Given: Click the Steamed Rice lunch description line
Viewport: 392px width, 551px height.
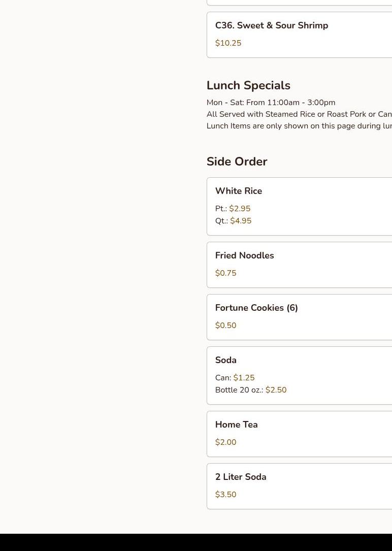Looking at the screenshot, I should pyautogui.click(x=299, y=114).
